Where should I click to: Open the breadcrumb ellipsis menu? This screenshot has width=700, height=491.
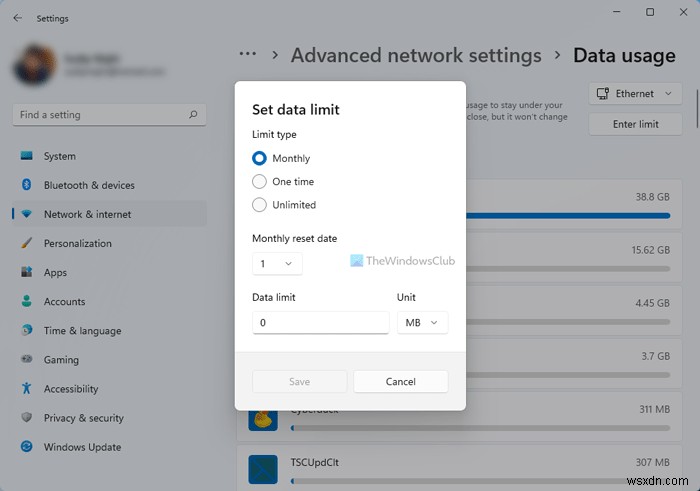248,54
